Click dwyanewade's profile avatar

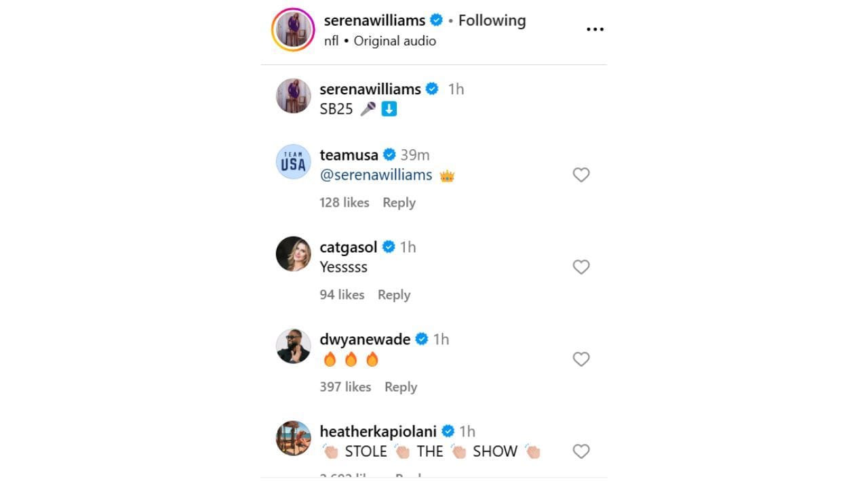[293, 346]
